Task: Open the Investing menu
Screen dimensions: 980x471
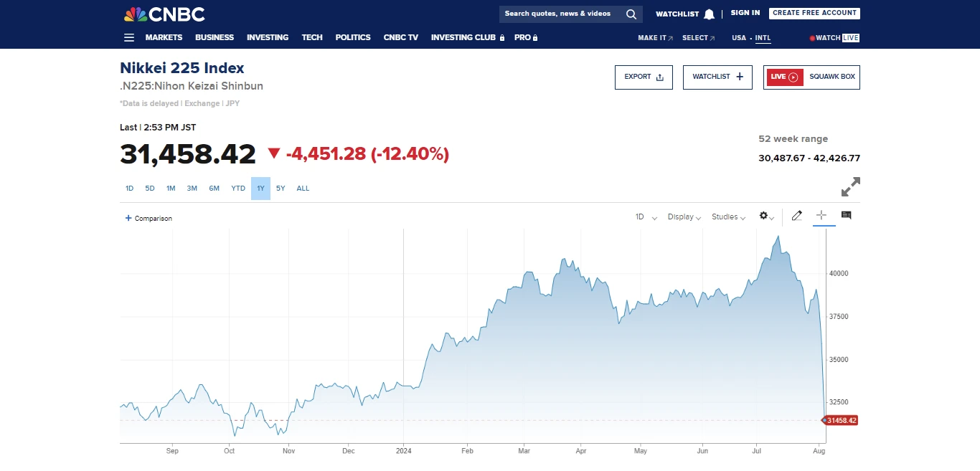Action: click(268, 37)
